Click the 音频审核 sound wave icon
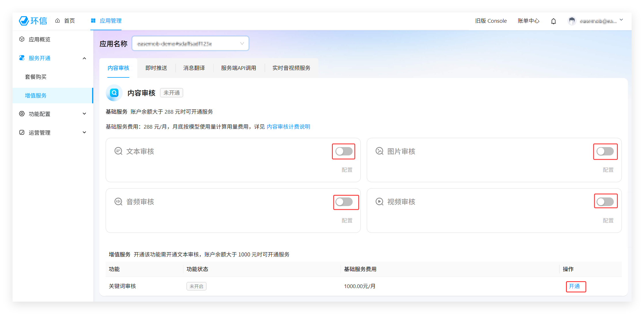This screenshot has width=644, height=314. tap(118, 202)
